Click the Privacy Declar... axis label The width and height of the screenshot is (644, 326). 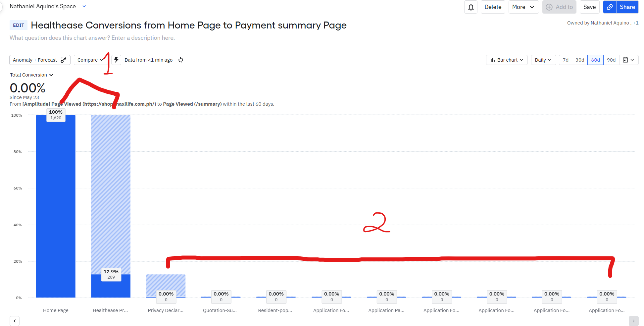(x=166, y=310)
